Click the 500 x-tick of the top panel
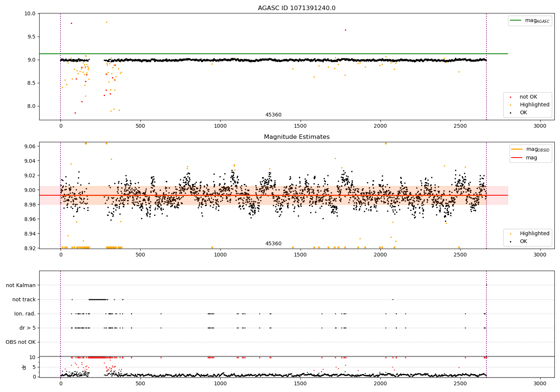 coord(140,126)
